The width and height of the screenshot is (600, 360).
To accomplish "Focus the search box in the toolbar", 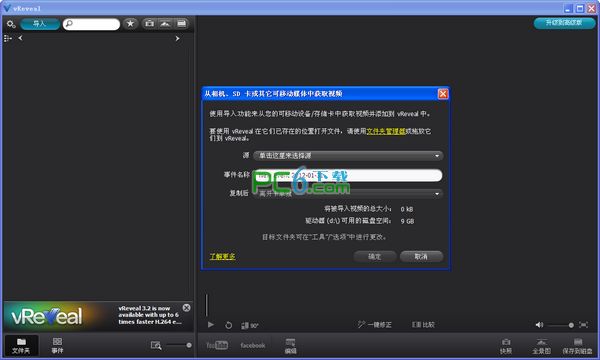I will click(x=91, y=24).
